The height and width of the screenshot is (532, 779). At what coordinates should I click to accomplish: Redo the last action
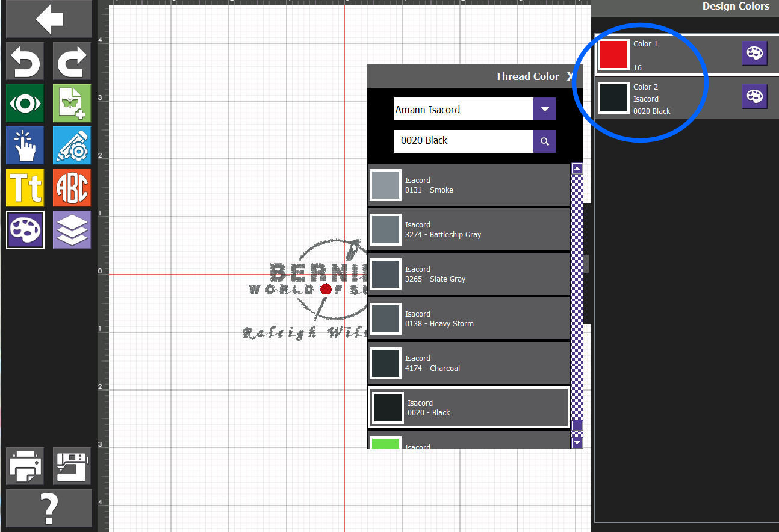click(72, 61)
